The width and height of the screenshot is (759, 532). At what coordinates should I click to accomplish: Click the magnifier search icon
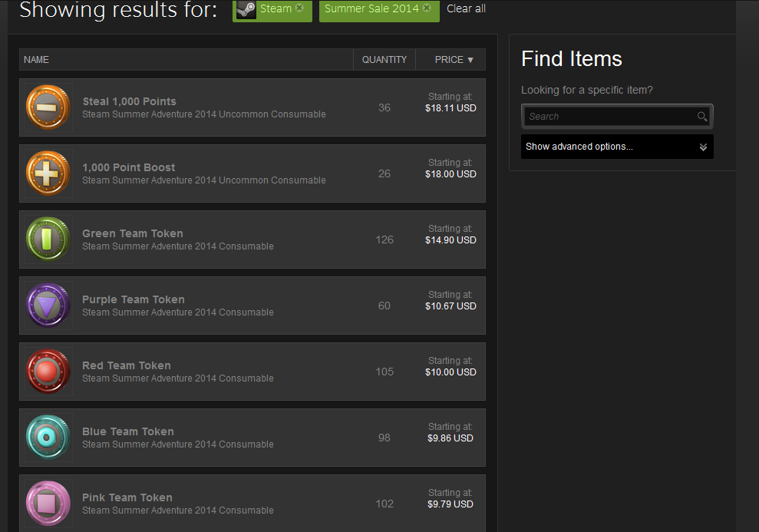[x=702, y=117]
